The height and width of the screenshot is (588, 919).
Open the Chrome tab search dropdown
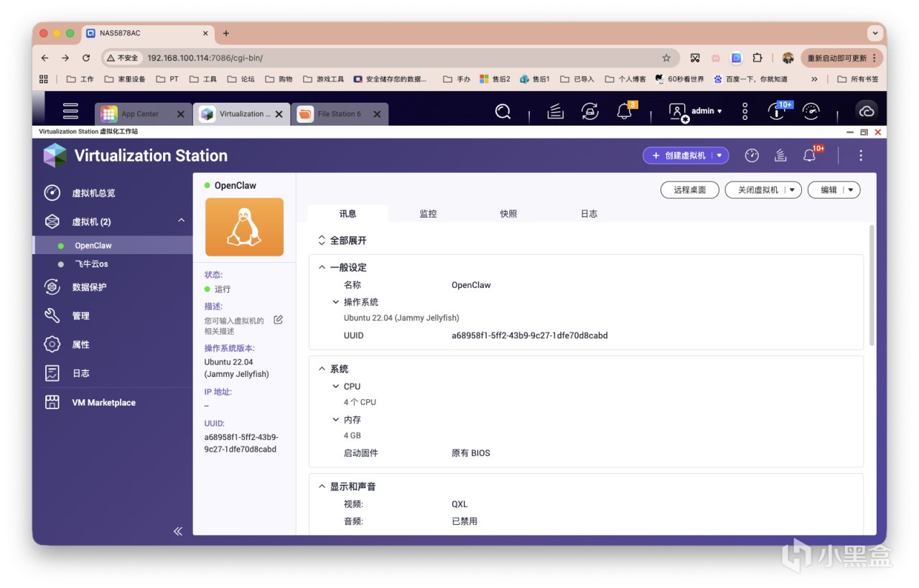click(x=874, y=33)
